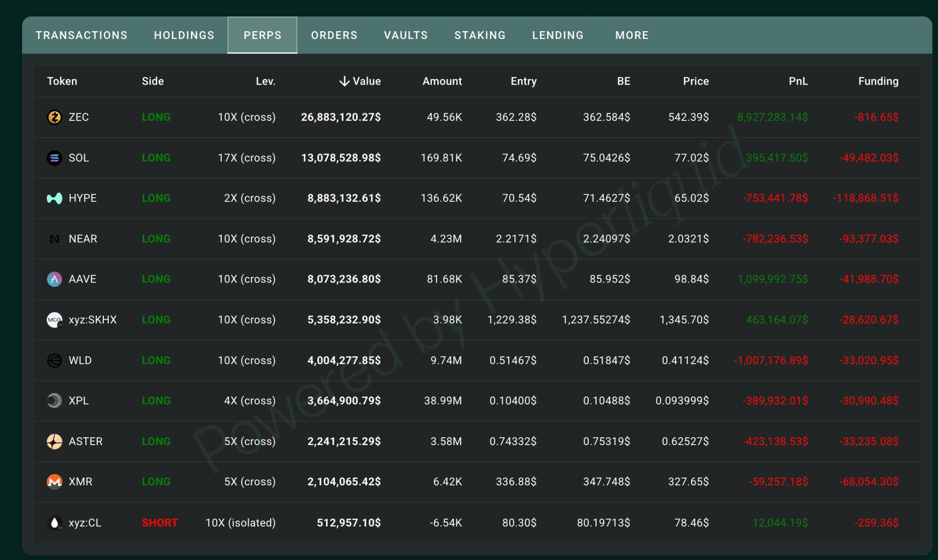Sort table by Funding column header
Screen dimensions: 938x560
(x=878, y=82)
